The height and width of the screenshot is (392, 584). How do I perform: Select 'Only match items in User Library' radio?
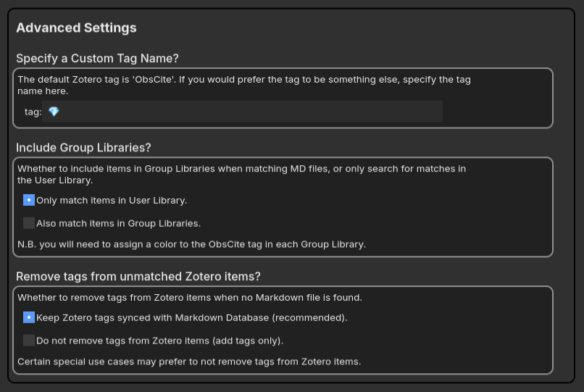(x=29, y=200)
